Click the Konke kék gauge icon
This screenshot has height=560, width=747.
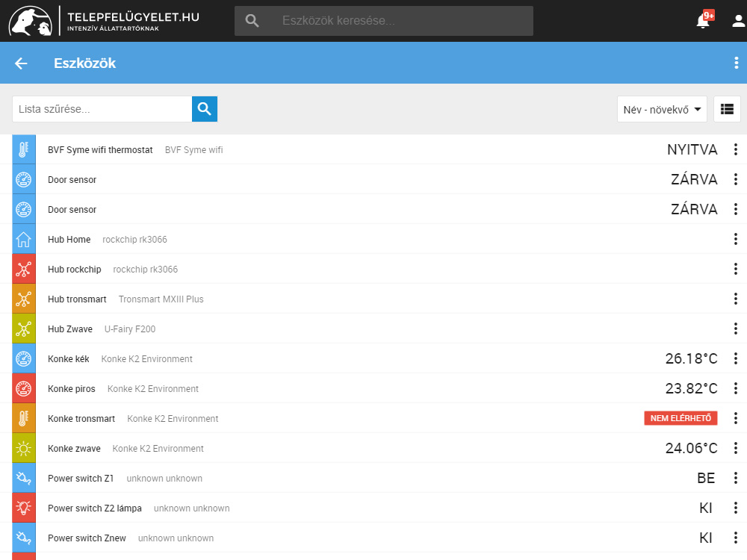point(24,358)
